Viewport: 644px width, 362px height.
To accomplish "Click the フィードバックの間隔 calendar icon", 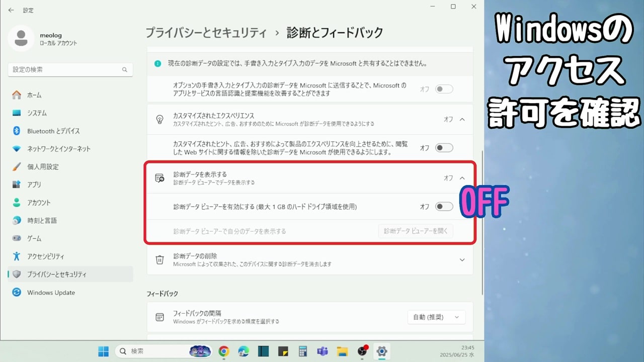I will tap(159, 317).
